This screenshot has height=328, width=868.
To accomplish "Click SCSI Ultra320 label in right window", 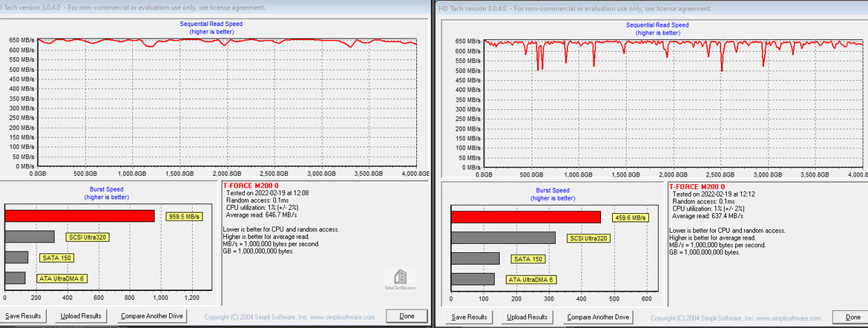I will (590, 238).
